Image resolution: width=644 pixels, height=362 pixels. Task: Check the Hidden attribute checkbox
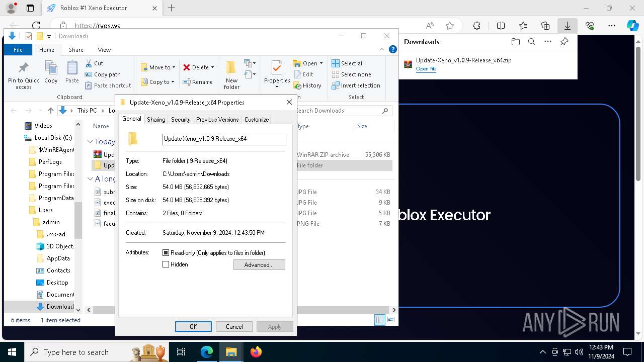pyautogui.click(x=166, y=264)
